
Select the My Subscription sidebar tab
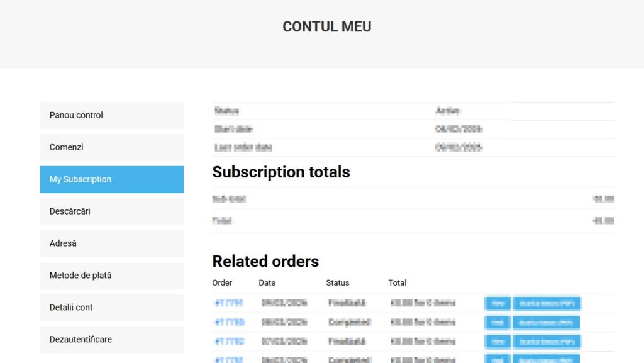click(x=111, y=179)
